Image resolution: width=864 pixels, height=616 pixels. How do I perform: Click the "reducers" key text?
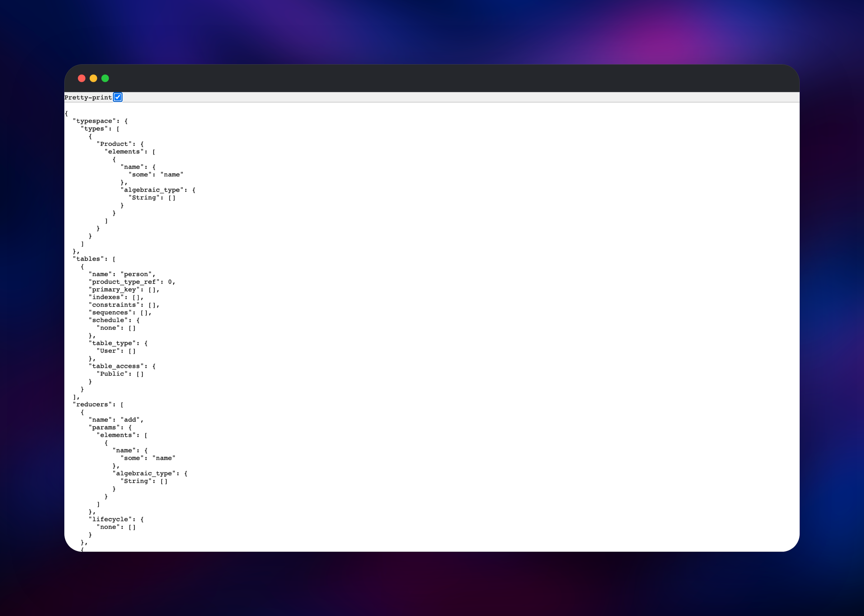93,405
